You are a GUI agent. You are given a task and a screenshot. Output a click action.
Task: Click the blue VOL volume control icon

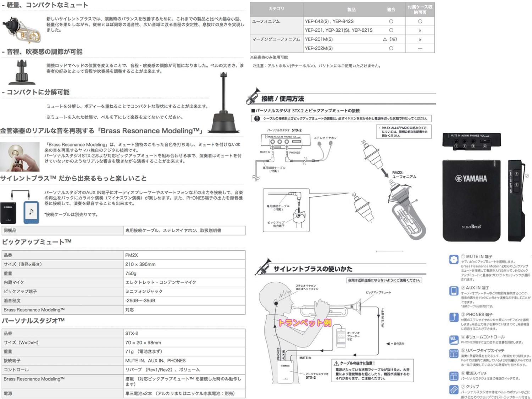point(454,339)
